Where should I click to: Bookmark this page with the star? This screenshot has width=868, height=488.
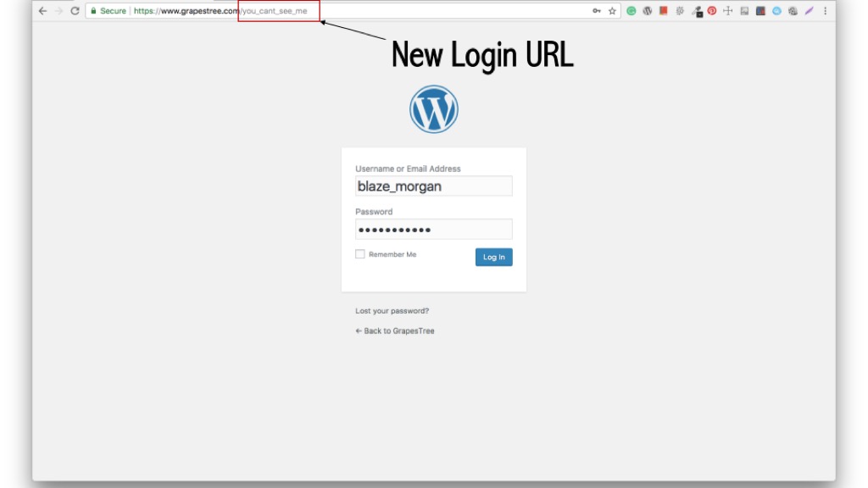pos(612,10)
